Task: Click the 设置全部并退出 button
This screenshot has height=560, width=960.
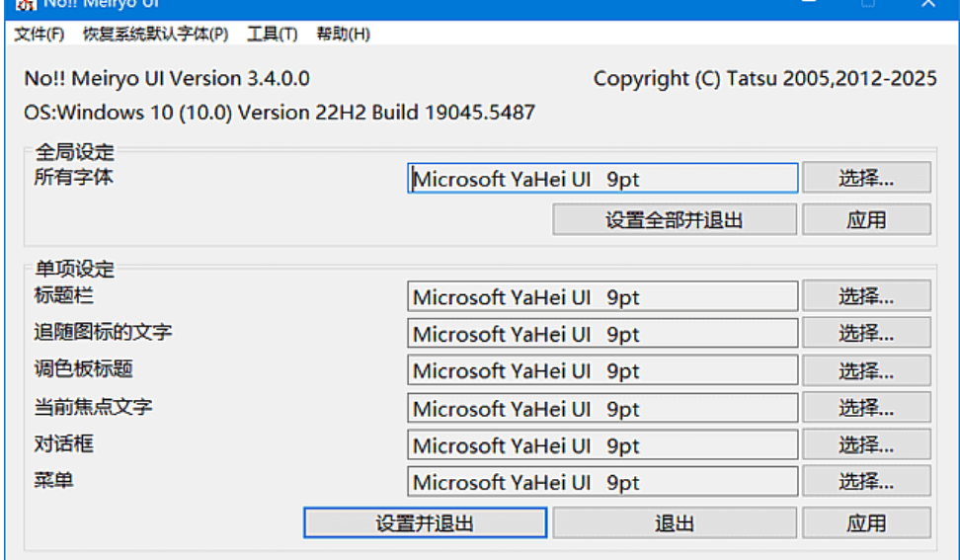Action: [x=675, y=219]
